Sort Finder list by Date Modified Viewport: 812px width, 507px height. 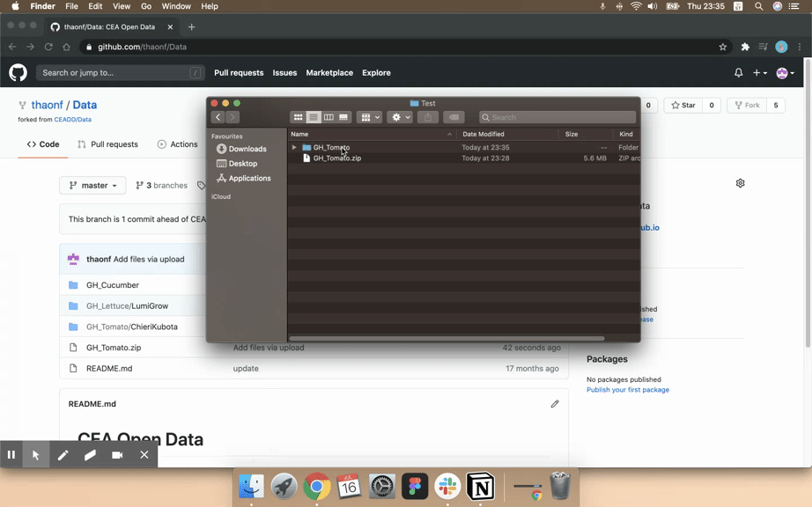click(x=484, y=134)
